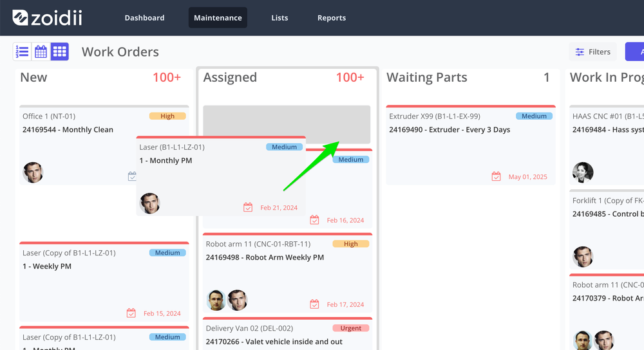The width and height of the screenshot is (644, 350).
Task: Click the filter sliders icon
Action: click(x=580, y=51)
